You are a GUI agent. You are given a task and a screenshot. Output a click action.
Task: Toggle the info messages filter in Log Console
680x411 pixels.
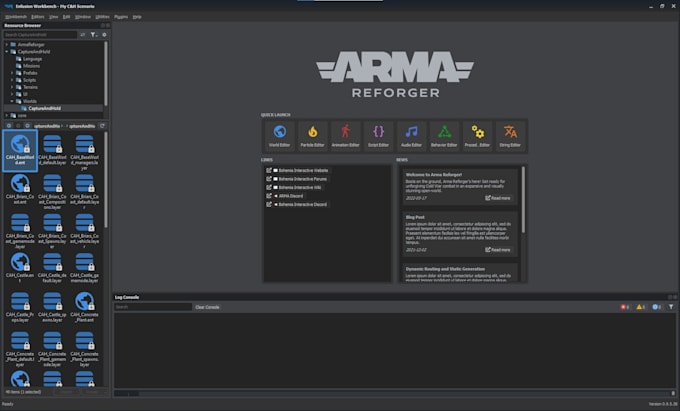tap(657, 307)
